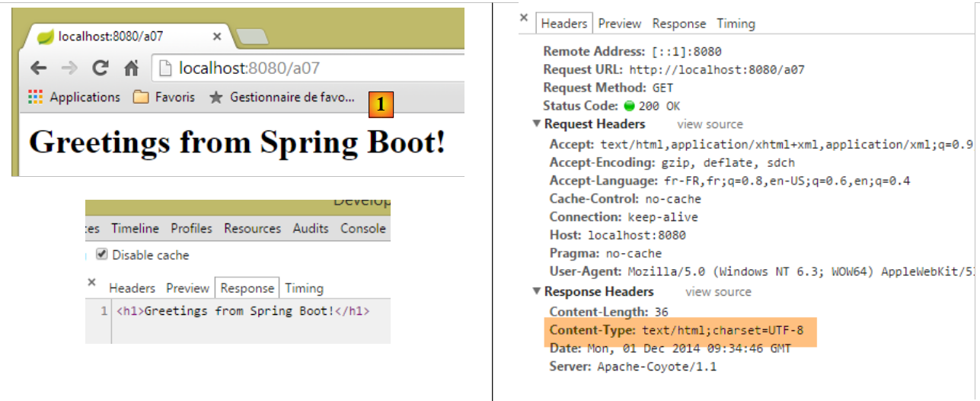Open the Preview tab in right panel
Screen dimensions: 980x401
[x=619, y=24]
